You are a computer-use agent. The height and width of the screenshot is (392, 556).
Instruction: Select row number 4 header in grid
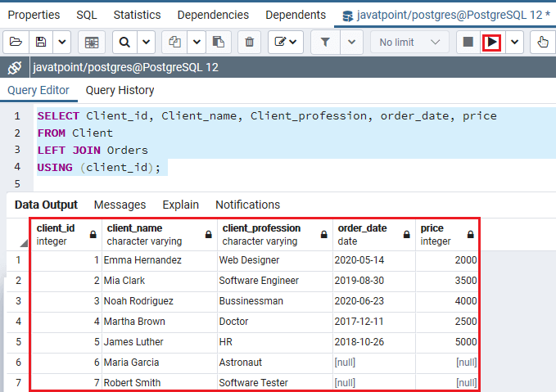pos(19,322)
